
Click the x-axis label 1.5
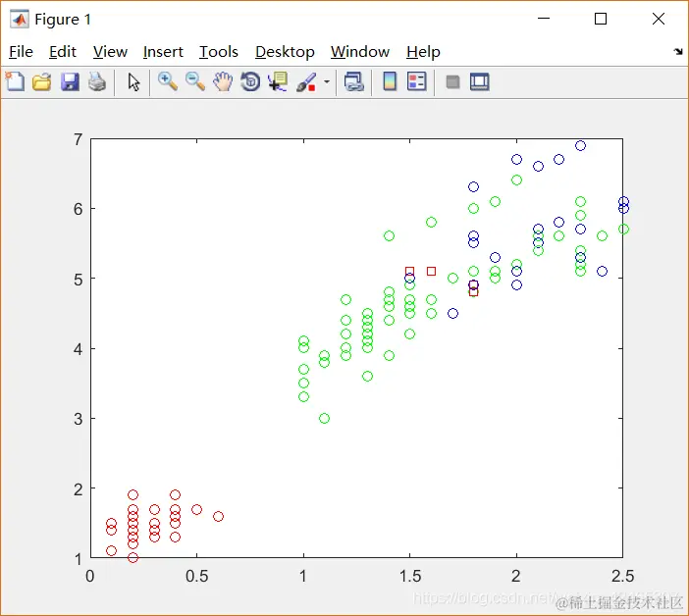tap(410, 576)
